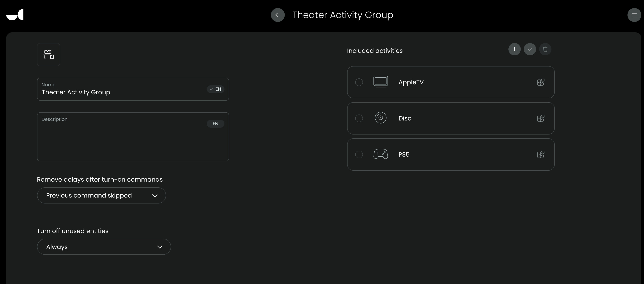Change the activity group camera icon
The height and width of the screenshot is (284, 644).
tap(49, 55)
